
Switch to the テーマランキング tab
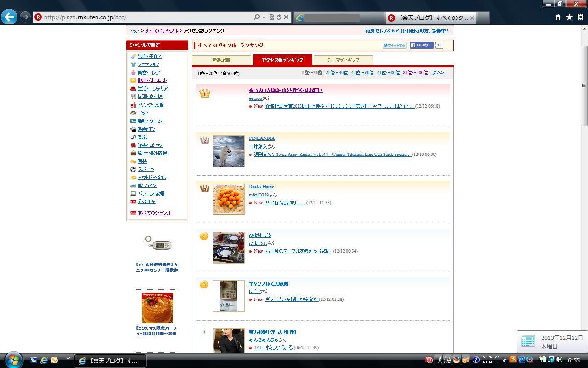pyautogui.click(x=343, y=60)
